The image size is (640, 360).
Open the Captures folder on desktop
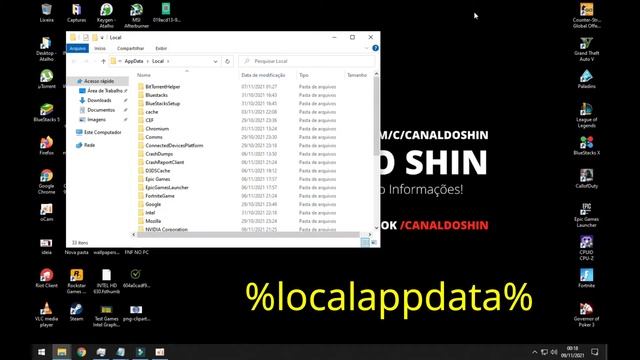[76, 13]
